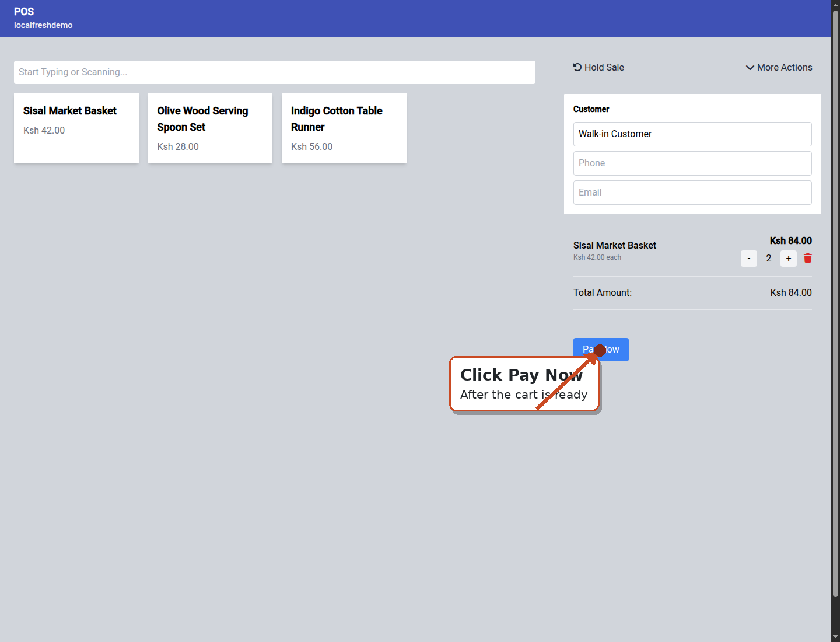This screenshot has height=642, width=840.
Task: Add Sisal Market Basket product card
Action: tap(76, 128)
